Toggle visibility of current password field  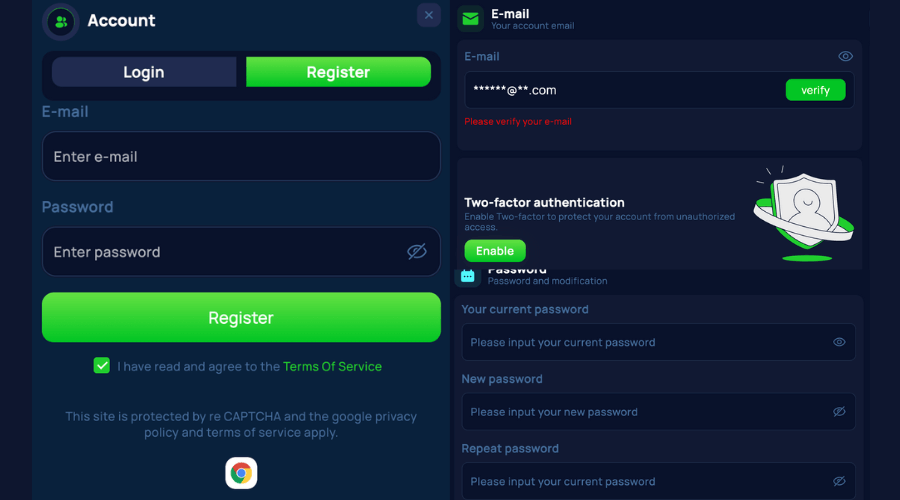839,342
